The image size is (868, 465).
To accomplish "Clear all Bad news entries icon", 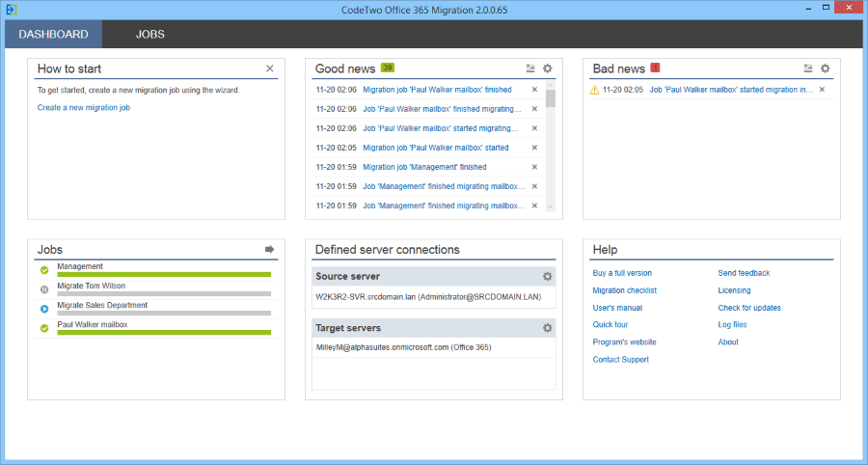I will click(808, 68).
